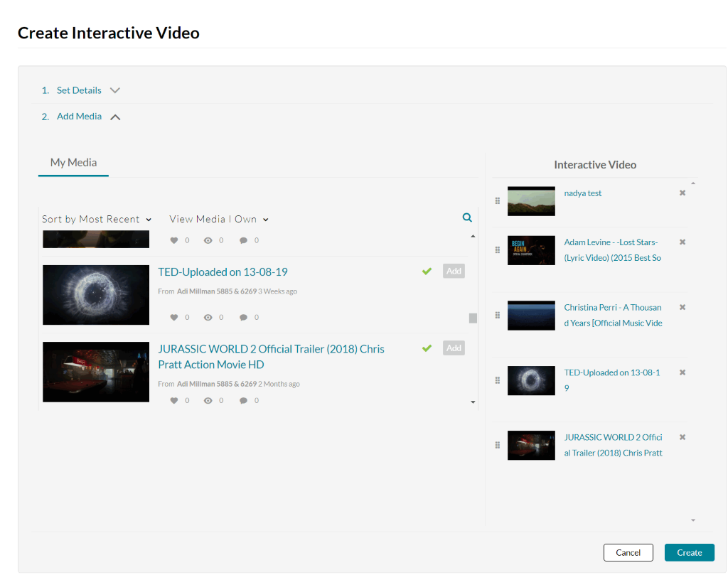The image size is (728, 575).
Task: Expand the Set Details section chevron
Action: pos(115,90)
